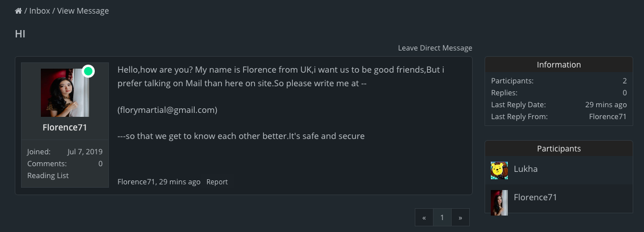Report this message
The width and height of the screenshot is (644, 232).
pos(217,182)
